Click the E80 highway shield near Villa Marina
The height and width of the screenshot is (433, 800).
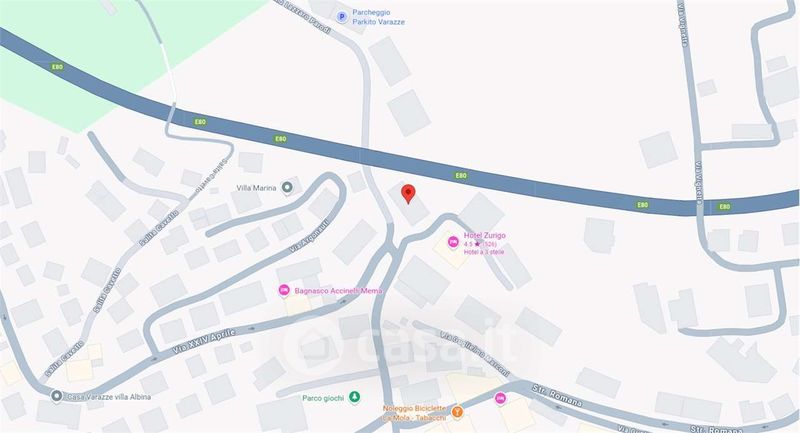point(281,139)
